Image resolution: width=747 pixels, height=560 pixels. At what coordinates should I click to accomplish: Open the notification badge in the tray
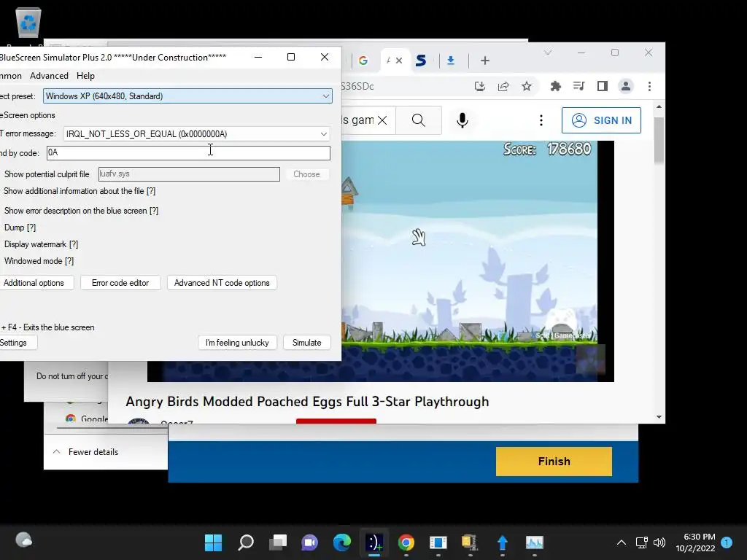727,542
